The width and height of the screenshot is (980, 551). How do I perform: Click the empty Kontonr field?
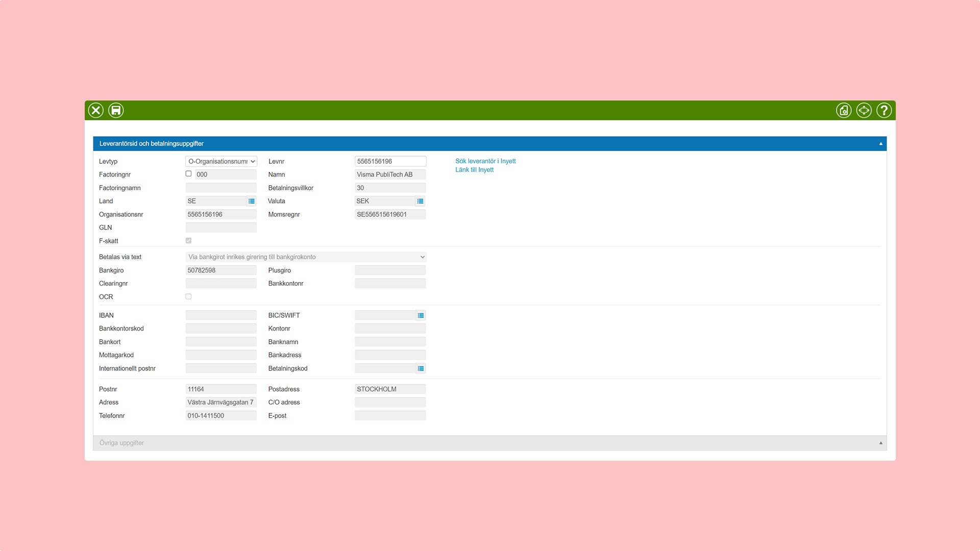point(390,329)
